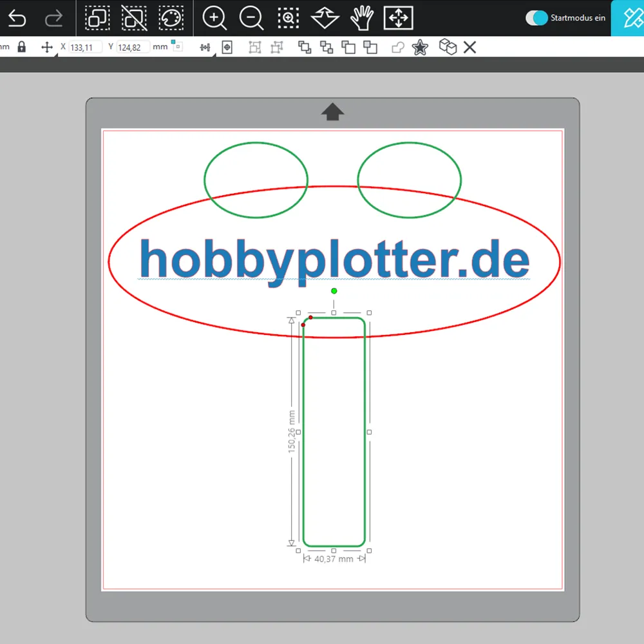Viewport: 644px width, 644px height.
Task: Select the drag-zoom tool
Action: point(325,18)
